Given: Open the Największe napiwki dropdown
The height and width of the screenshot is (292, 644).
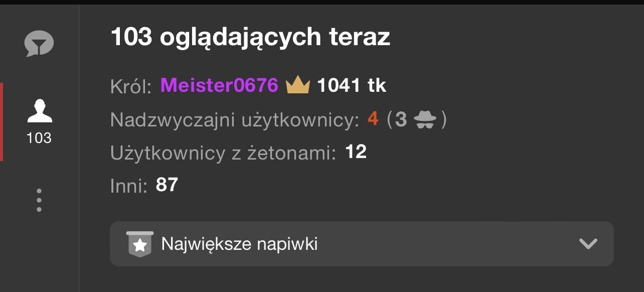Looking at the screenshot, I should pyautogui.click(x=362, y=244).
